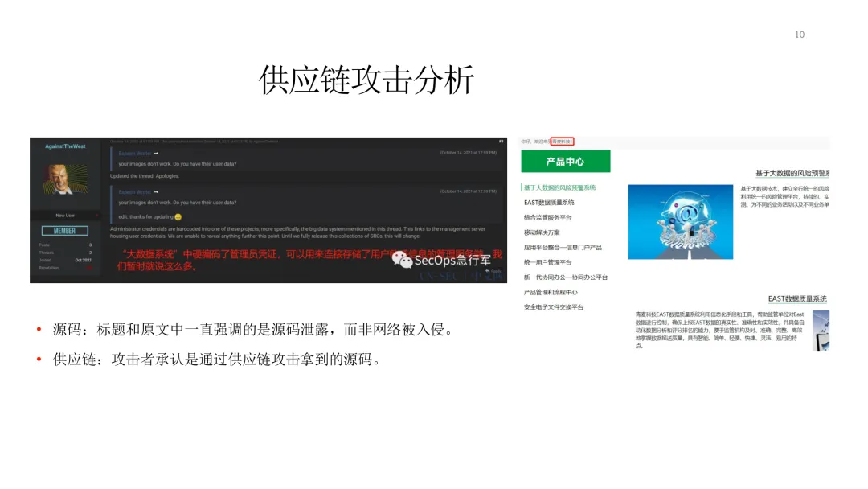This screenshot has width=868, height=489.
Task: Click the 基于大数据的风险预警 section heading
Action: [792, 174]
